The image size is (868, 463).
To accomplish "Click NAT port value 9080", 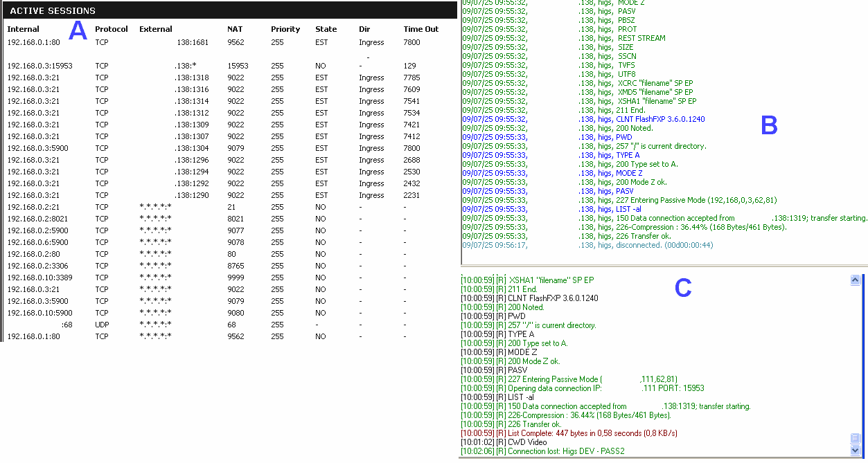I will (236, 313).
